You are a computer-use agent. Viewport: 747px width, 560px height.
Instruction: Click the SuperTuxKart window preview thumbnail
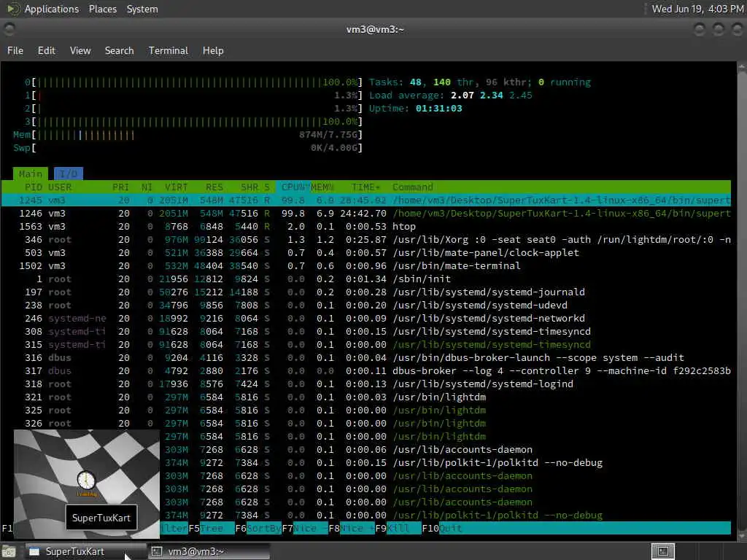pos(87,484)
